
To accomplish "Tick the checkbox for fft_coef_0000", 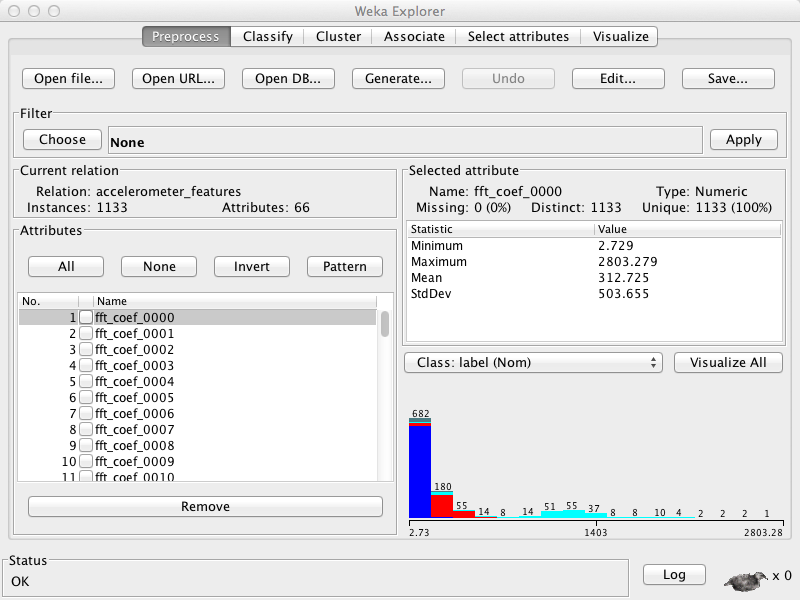I will pyautogui.click(x=86, y=317).
